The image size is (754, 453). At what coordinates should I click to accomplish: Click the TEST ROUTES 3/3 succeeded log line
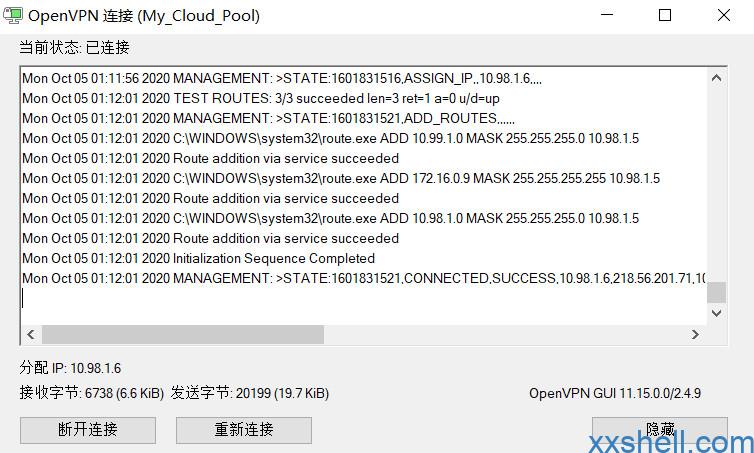[x=261, y=98]
